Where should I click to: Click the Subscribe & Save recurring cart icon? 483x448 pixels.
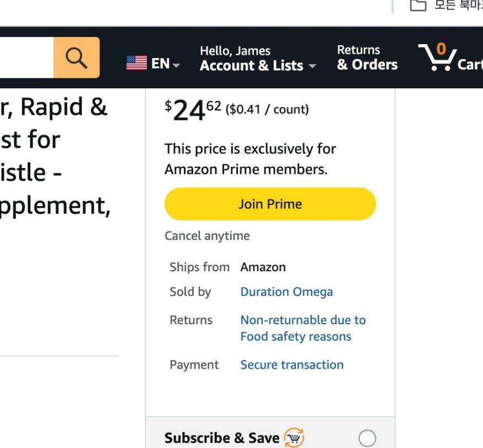294,438
